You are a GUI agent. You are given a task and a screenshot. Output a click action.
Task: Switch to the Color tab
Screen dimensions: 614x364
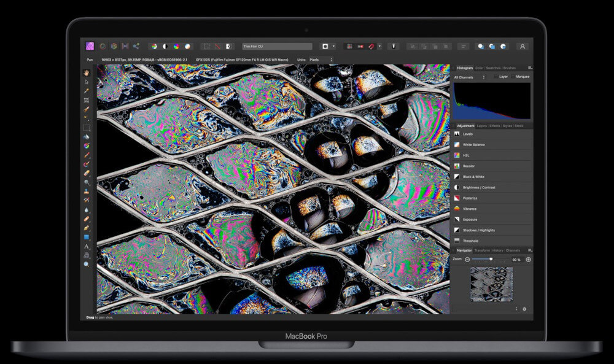pyautogui.click(x=480, y=68)
